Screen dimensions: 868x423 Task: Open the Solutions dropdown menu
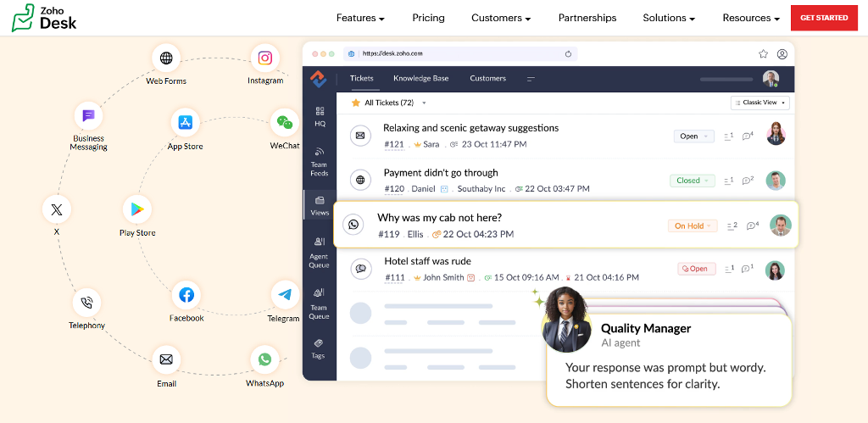click(669, 18)
